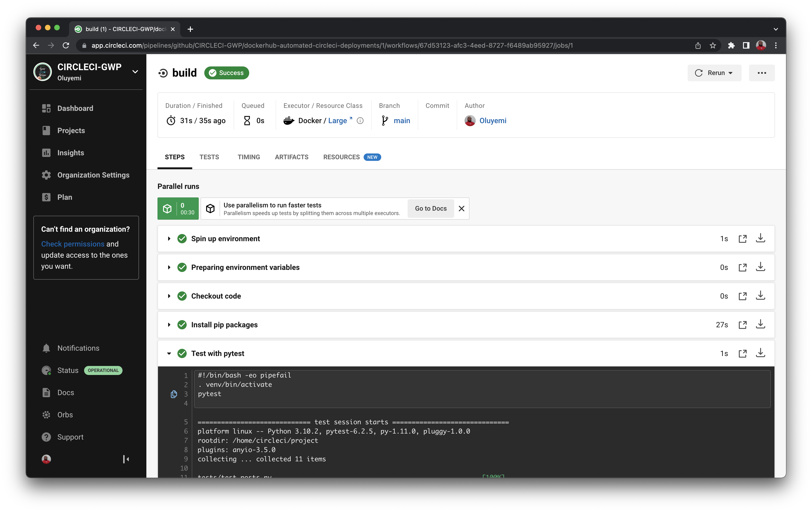
Task: Click the Resource Class info icon
Action: pos(360,121)
